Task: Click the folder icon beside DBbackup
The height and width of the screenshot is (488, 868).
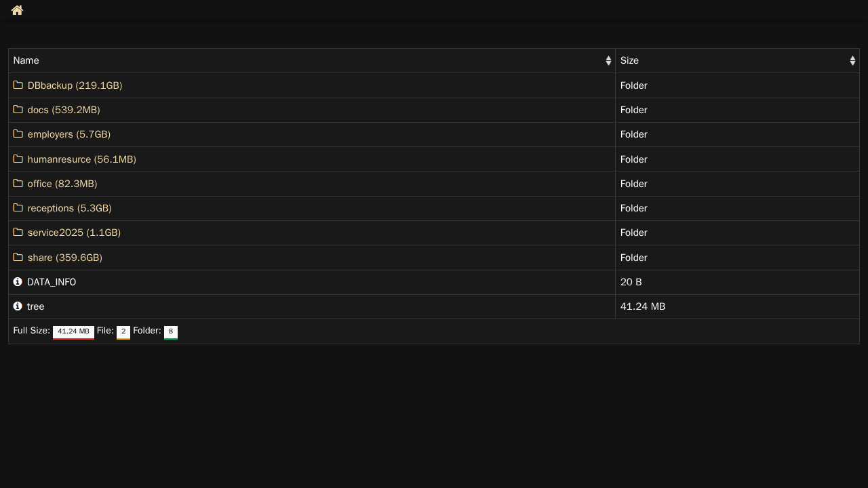Action: pyautogui.click(x=18, y=85)
